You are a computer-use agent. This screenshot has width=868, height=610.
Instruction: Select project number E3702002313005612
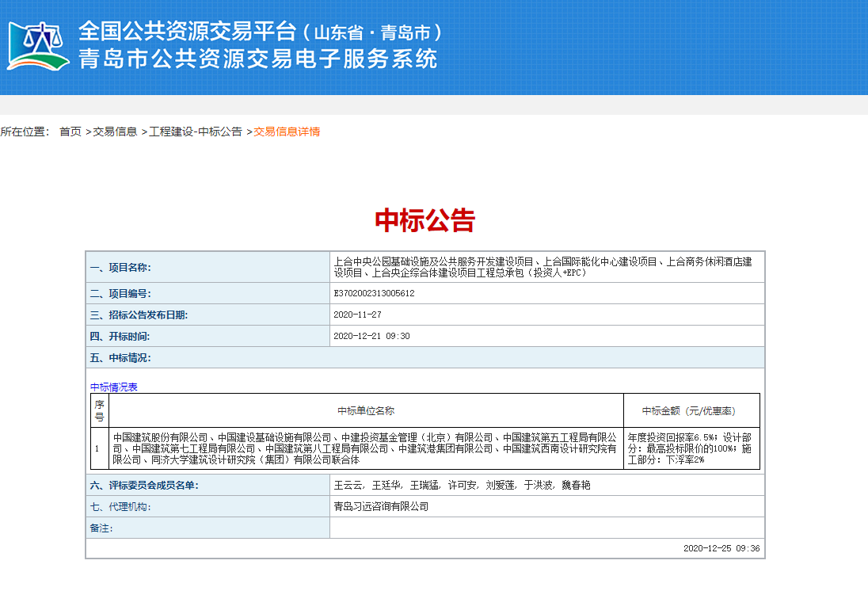375,293
